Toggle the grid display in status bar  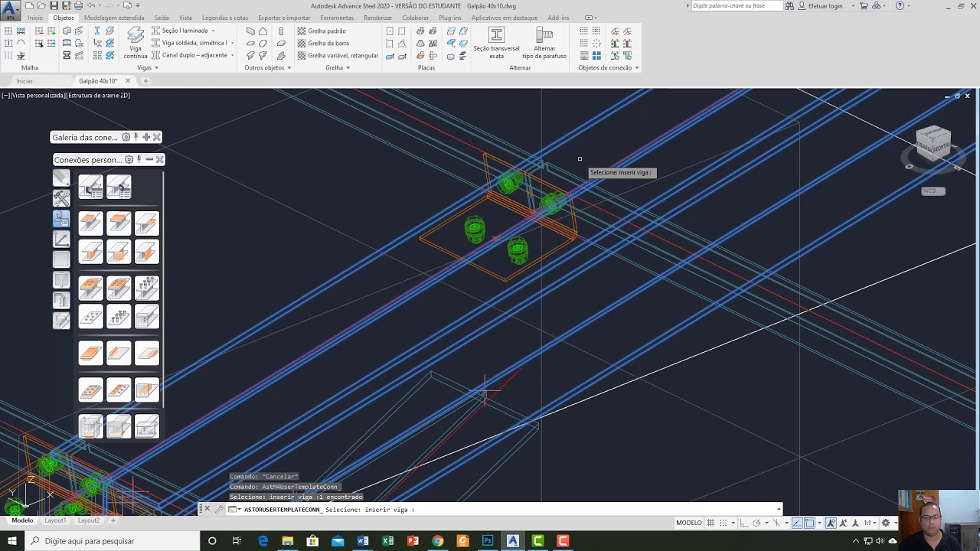[710, 523]
